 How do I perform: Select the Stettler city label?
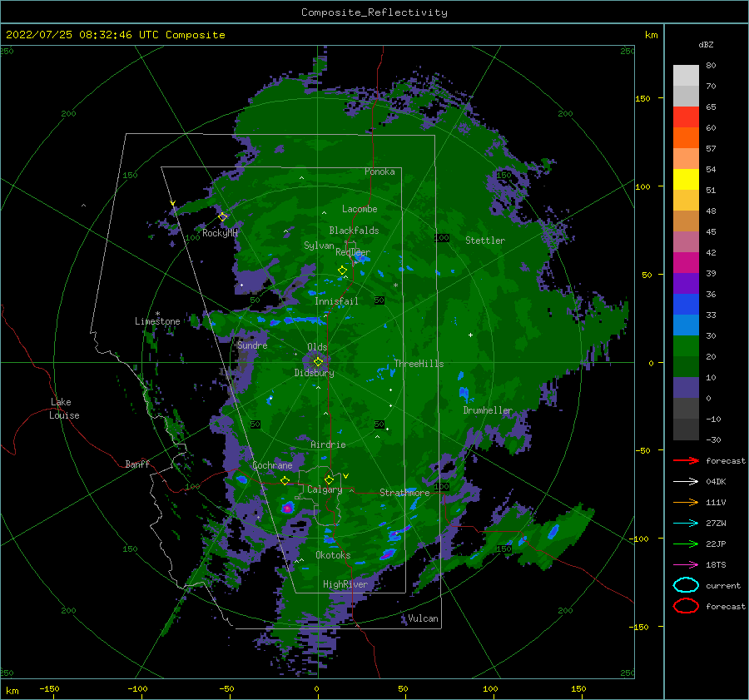485,241
